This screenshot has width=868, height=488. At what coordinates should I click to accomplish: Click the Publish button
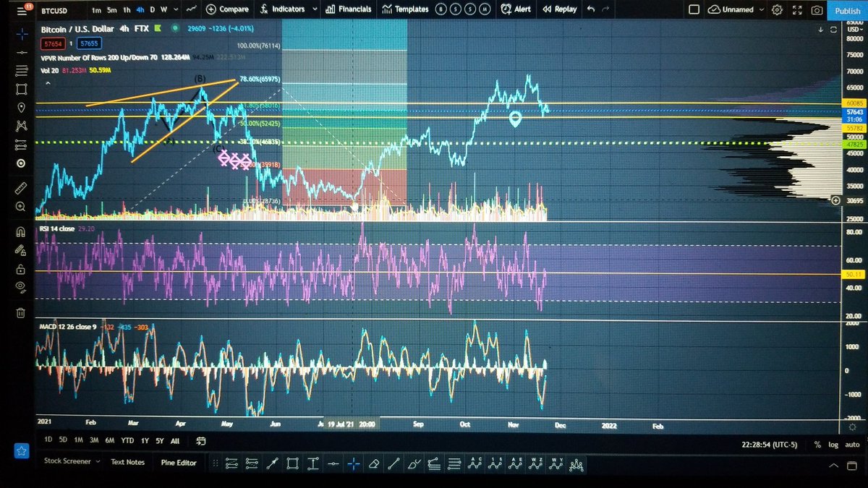847,10
